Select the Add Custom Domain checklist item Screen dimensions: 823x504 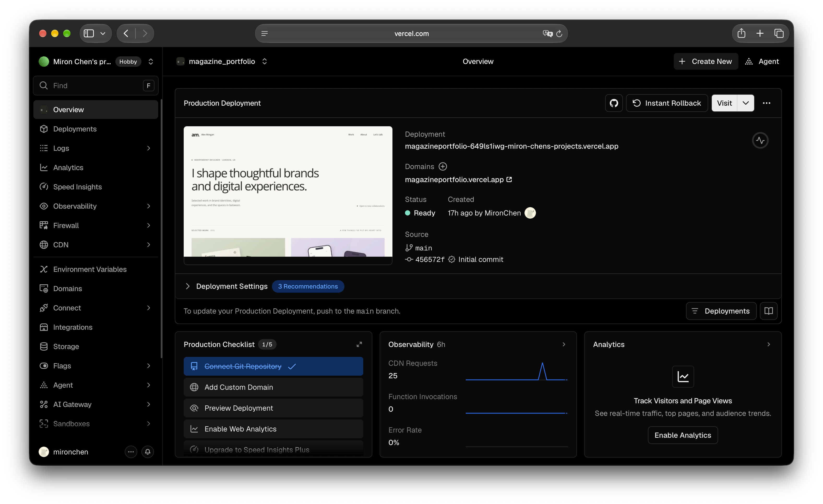coord(273,387)
